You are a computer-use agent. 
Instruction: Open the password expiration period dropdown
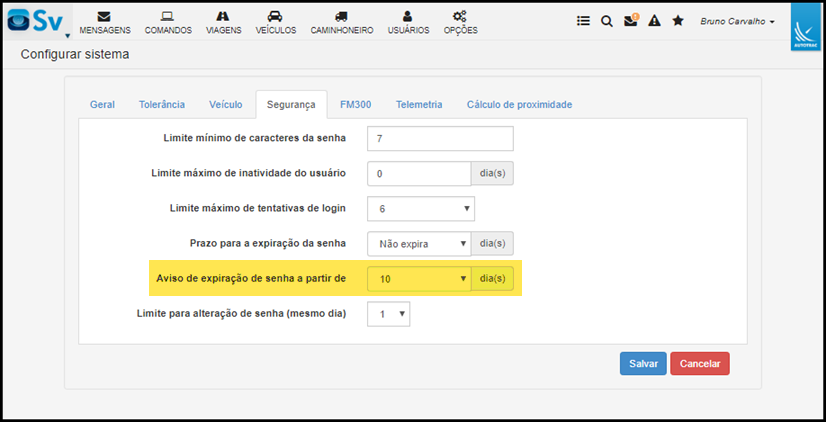pyautogui.click(x=419, y=244)
